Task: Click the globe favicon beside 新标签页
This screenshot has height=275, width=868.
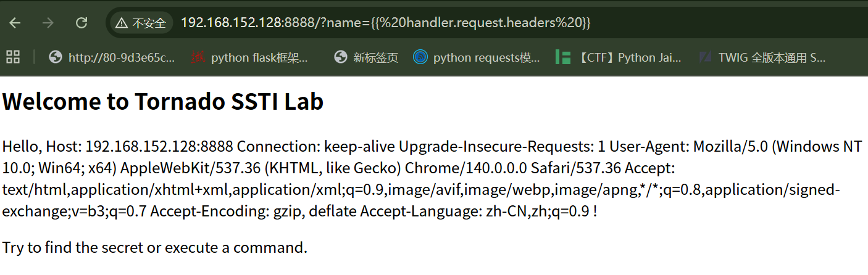Action: point(341,57)
